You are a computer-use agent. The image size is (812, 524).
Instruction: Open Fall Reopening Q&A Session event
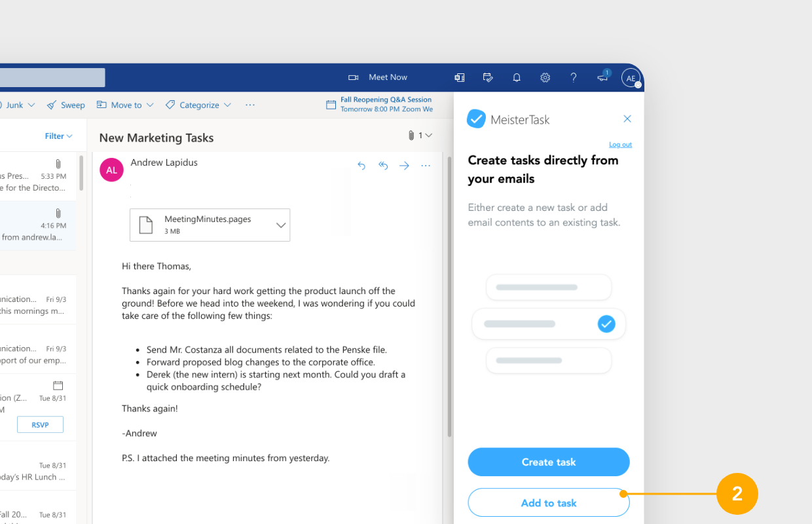point(386,104)
